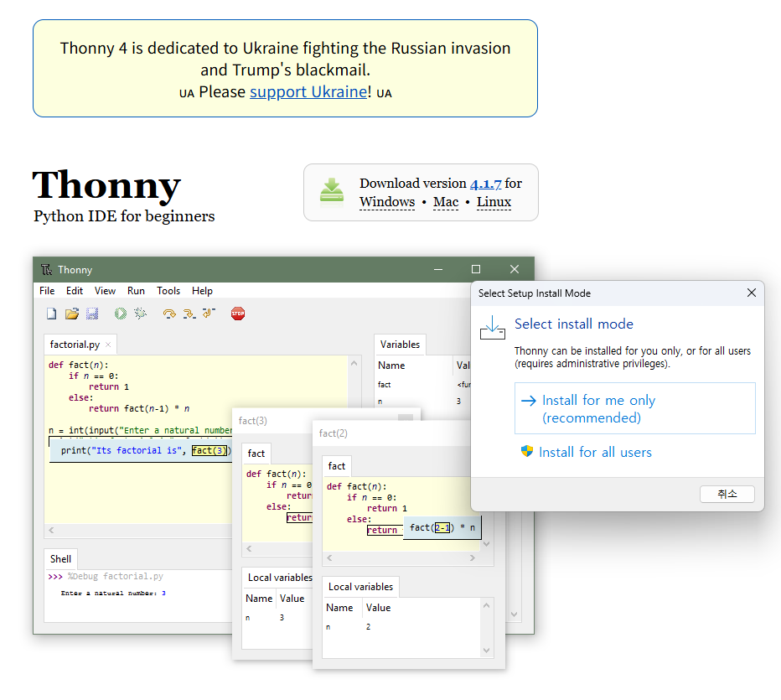Click the Open folder toolbar icon
The width and height of the screenshot is (781, 700).
tap(72, 314)
